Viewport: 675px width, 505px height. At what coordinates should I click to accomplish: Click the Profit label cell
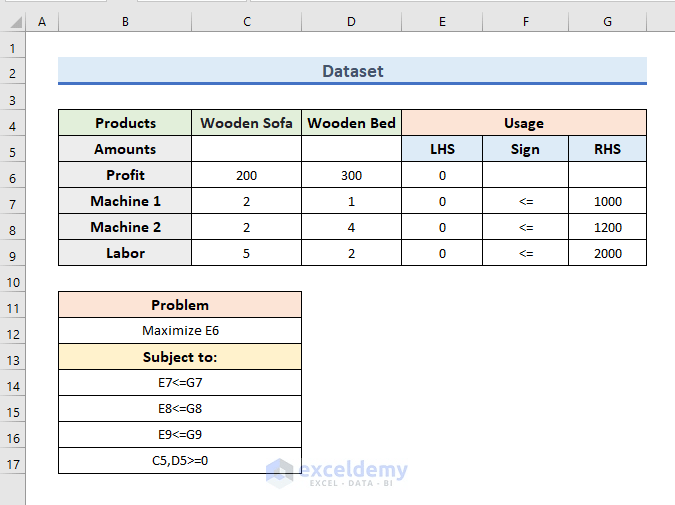pyautogui.click(x=125, y=175)
